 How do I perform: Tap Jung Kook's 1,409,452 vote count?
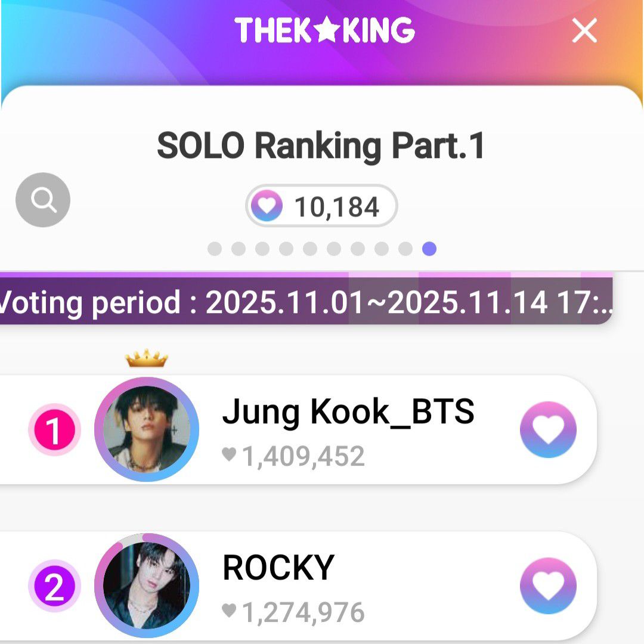pyautogui.click(x=303, y=457)
